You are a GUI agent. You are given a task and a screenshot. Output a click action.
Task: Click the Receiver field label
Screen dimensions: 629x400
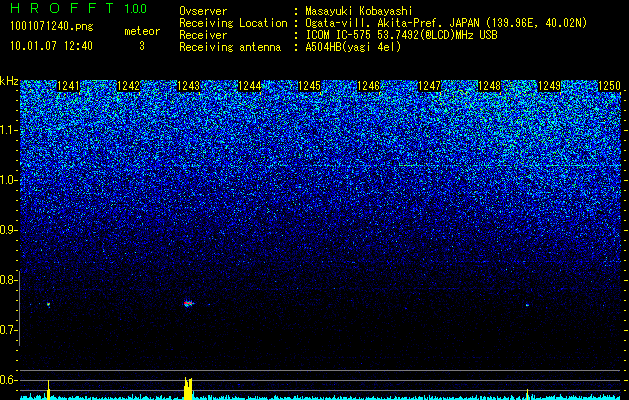coord(203,35)
